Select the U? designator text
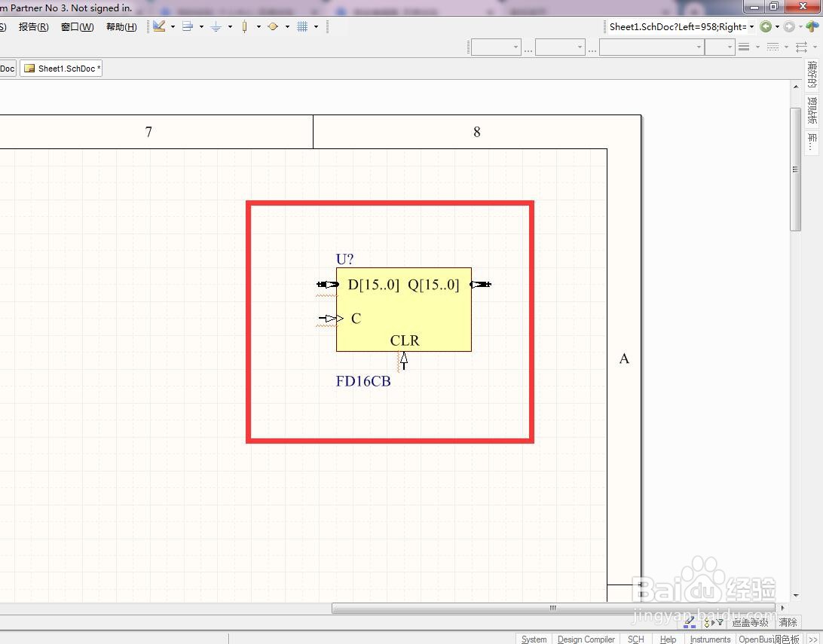The width and height of the screenshot is (823, 644). point(345,259)
